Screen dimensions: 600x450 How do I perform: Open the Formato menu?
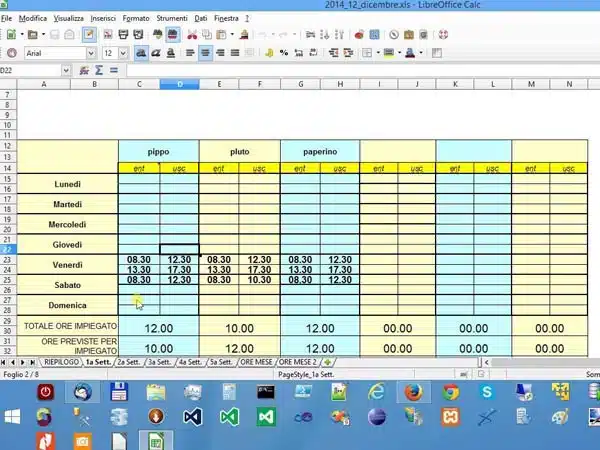136,18
